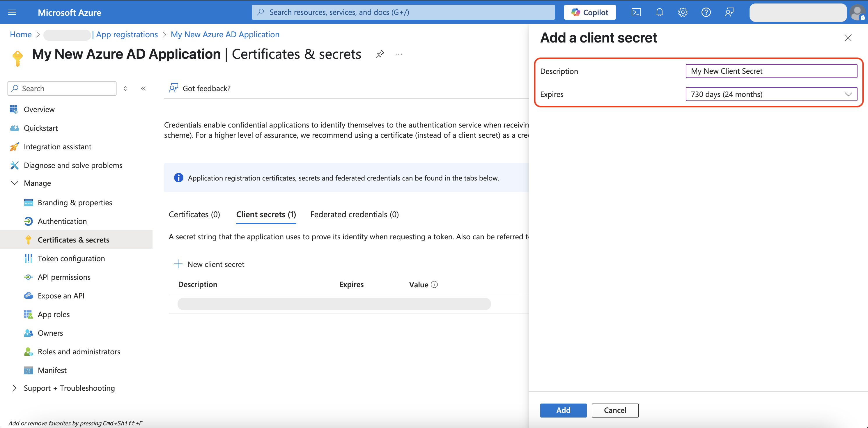Viewport: 868px width, 428px height.
Task: Open Integration assistant in the sidebar
Action: (58, 147)
